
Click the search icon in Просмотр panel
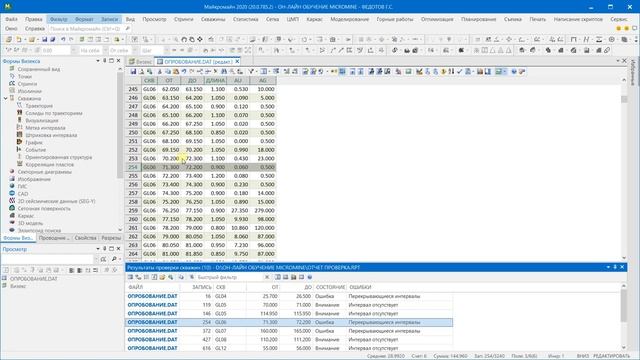click(x=114, y=259)
